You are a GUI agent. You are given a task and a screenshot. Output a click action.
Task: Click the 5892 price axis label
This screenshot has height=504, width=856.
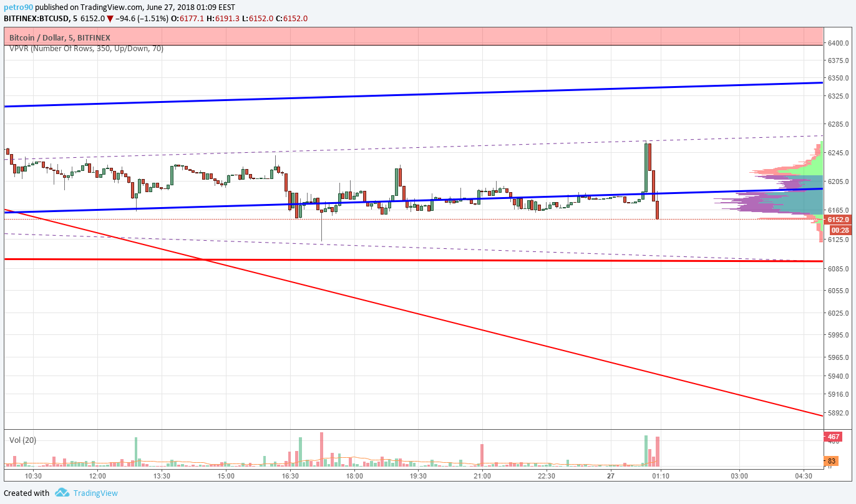pos(839,413)
